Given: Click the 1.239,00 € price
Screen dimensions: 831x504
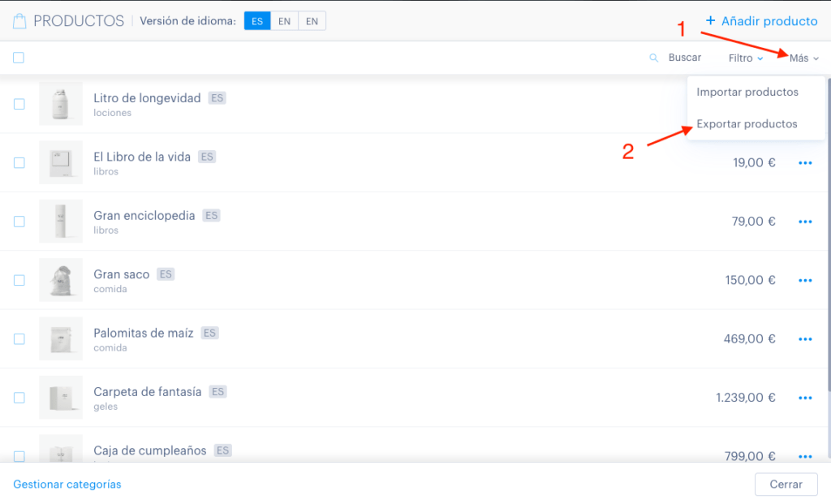Looking at the screenshot, I should coord(746,398).
